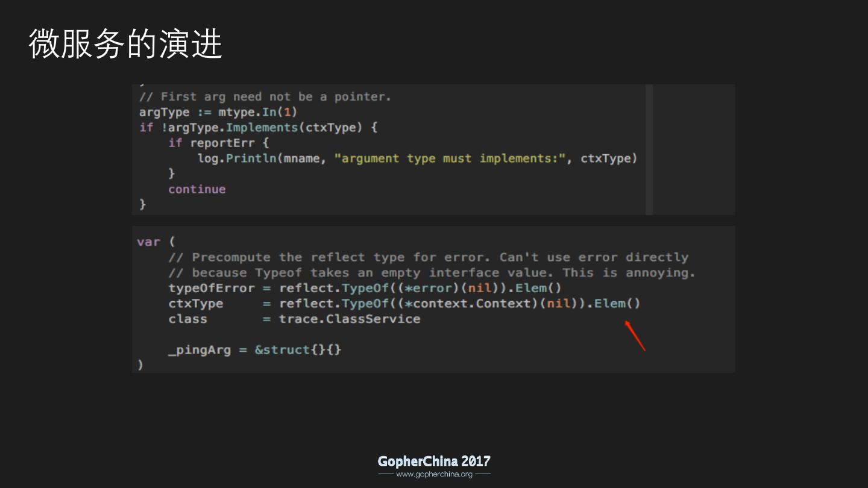Click the GopherChina 2017 logo

click(x=434, y=461)
